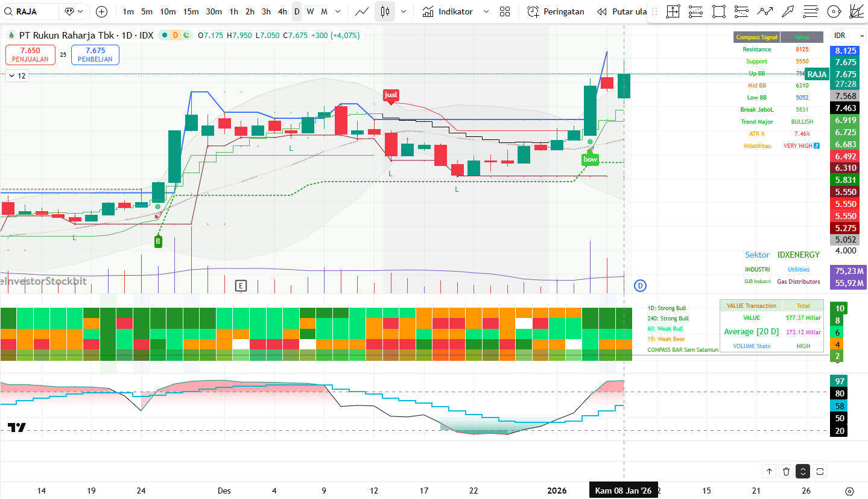Click the blue D dividend marker
Image resolution: width=868 pixels, height=499 pixels.
point(640,285)
